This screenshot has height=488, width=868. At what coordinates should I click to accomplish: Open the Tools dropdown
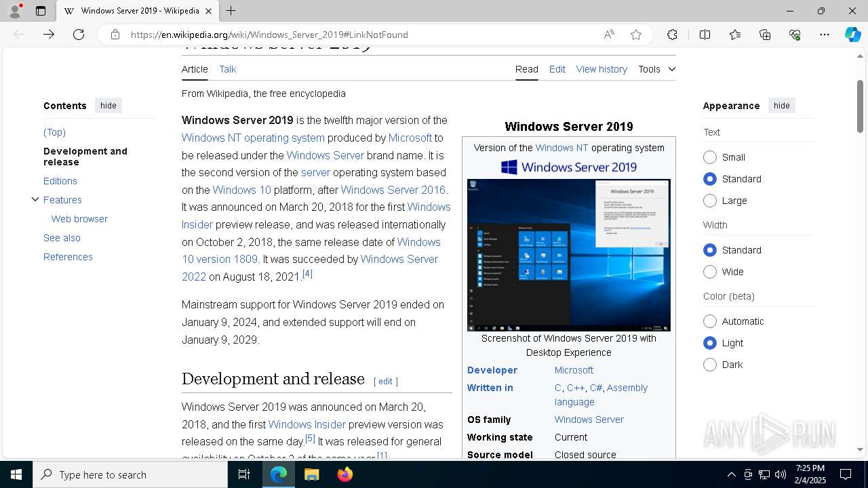tap(656, 69)
